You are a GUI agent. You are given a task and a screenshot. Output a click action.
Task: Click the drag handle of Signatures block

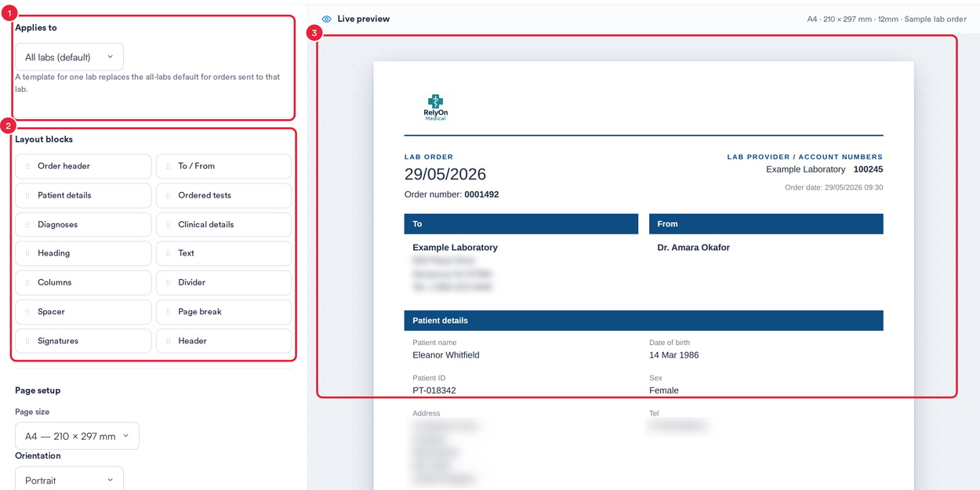click(x=27, y=341)
